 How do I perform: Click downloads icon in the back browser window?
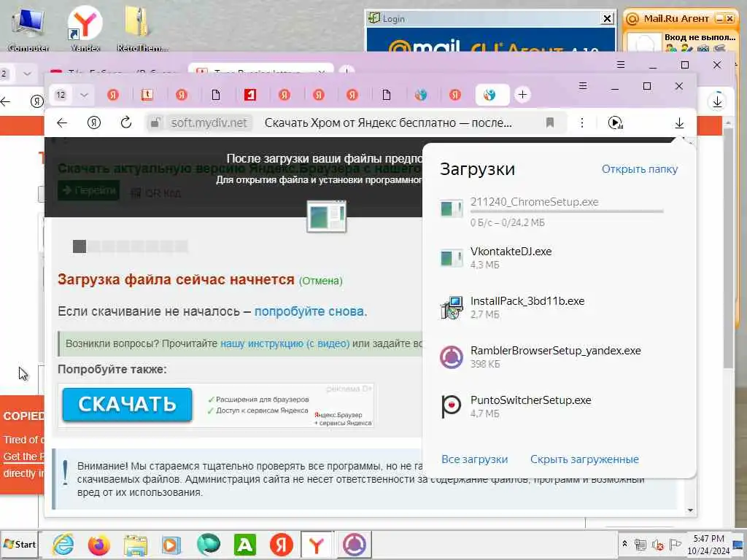click(x=718, y=101)
